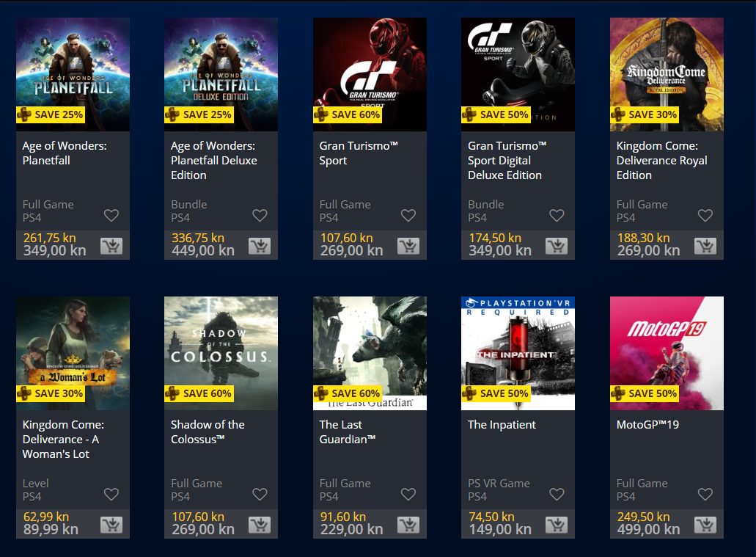Add Planetfall Deluxe Edition to cart
This screenshot has height=557, width=756.
(260, 246)
